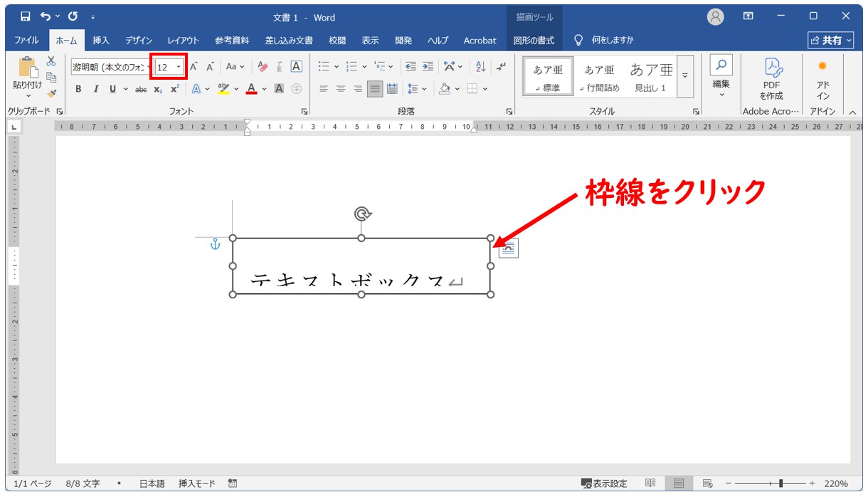Image resolution: width=868 pixels, height=497 pixels.
Task: Open the font size dropdown arrow
Action: [x=179, y=67]
